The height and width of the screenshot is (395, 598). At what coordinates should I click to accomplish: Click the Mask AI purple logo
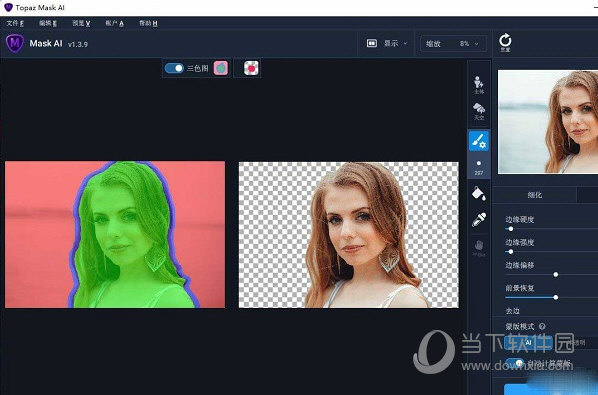point(15,43)
